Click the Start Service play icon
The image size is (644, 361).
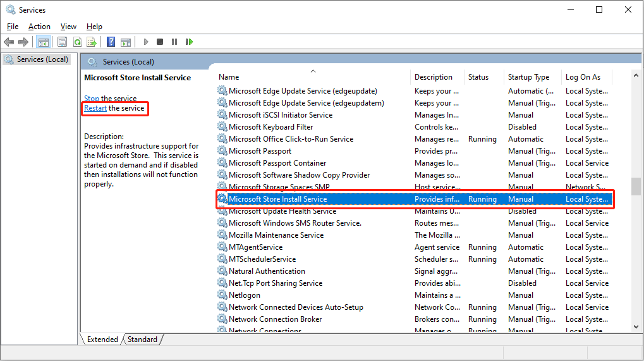(x=146, y=42)
